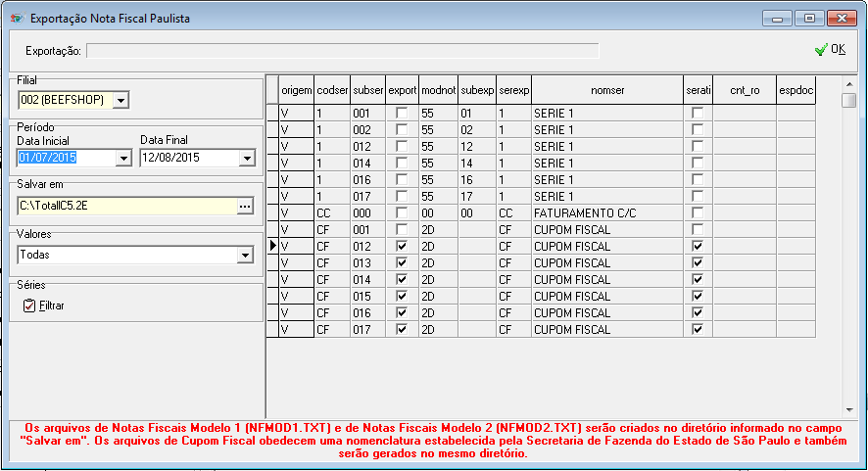Check export box for subser 002 SERIE 1
The width and height of the screenshot is (868, 471).
tap(402, 130)
